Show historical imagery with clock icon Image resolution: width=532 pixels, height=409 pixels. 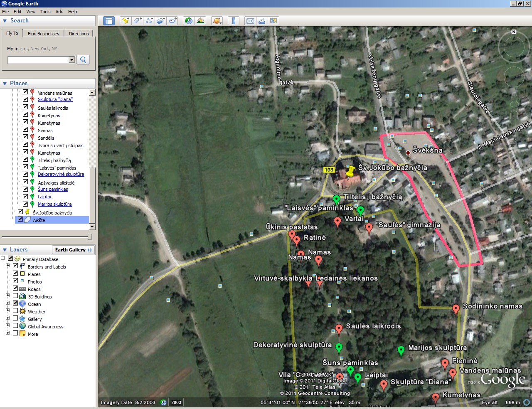click(x=189, y=21)
